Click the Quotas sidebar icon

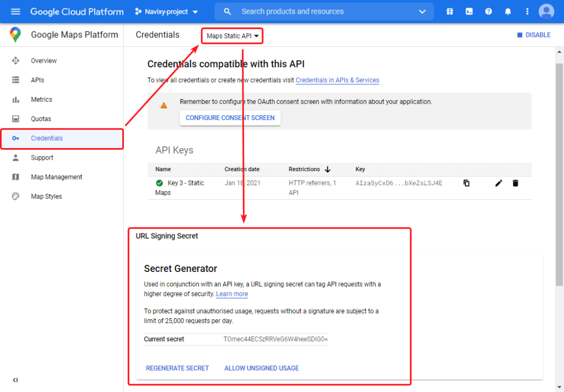click(15, 119)
